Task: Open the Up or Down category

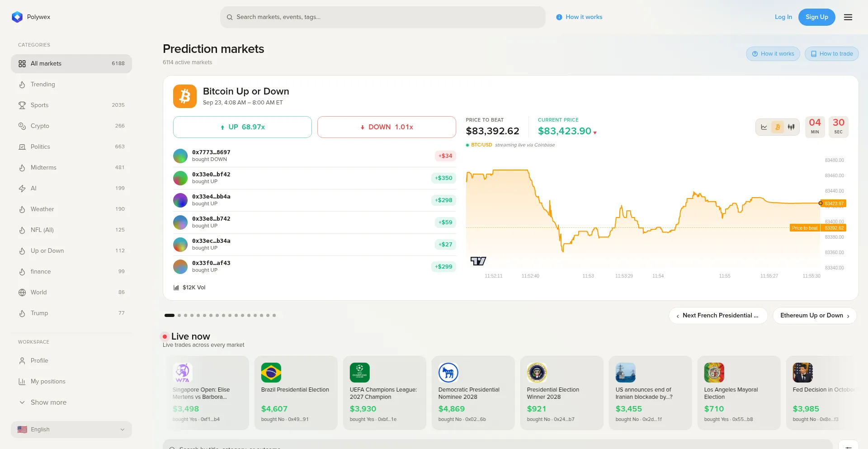Action: (x=71, y=251)
